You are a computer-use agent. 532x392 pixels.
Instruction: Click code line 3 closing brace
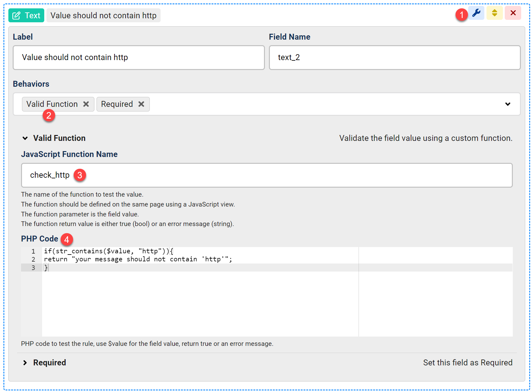point(46,268)
